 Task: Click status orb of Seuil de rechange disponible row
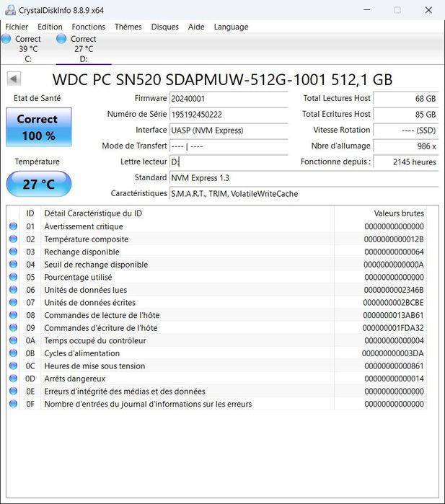(x=13, y=264)
